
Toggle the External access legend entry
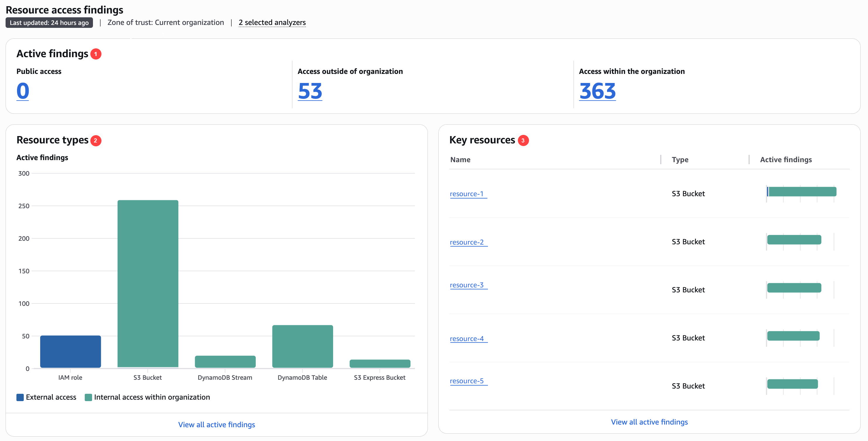(x=51, y=397)
